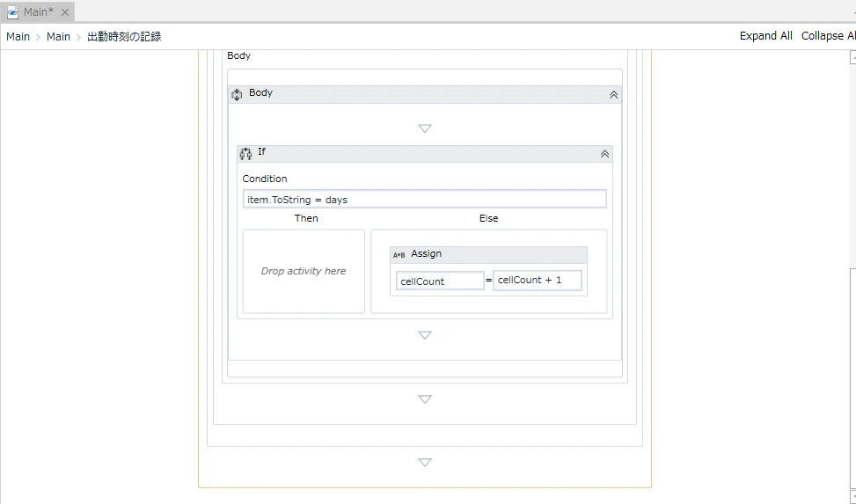Click the cellCount variable field in Assign
856x504 pixels.
pos(440,281)
